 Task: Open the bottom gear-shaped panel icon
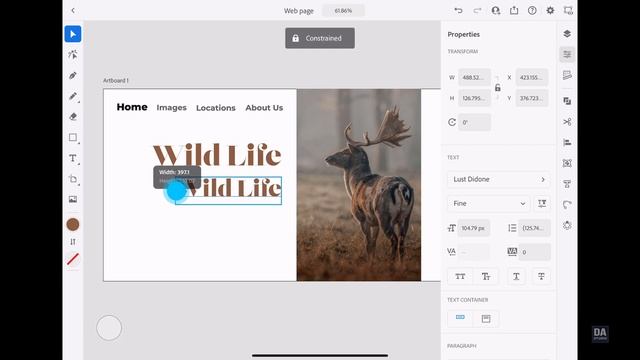(x=567, y=225)
